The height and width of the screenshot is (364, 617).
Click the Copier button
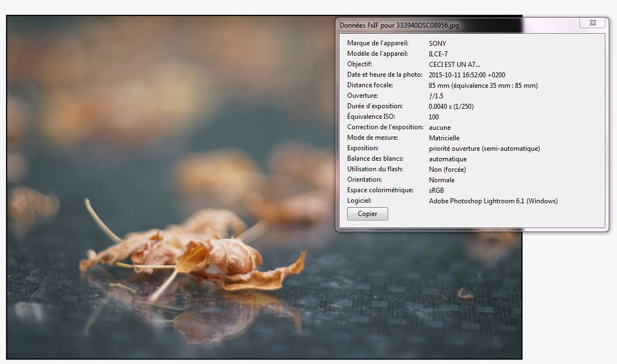(368, 214)
